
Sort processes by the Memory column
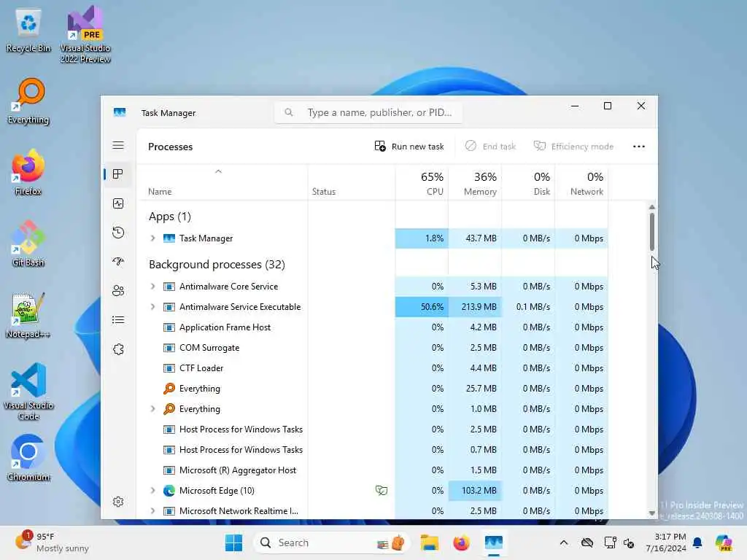click(474, 183)
